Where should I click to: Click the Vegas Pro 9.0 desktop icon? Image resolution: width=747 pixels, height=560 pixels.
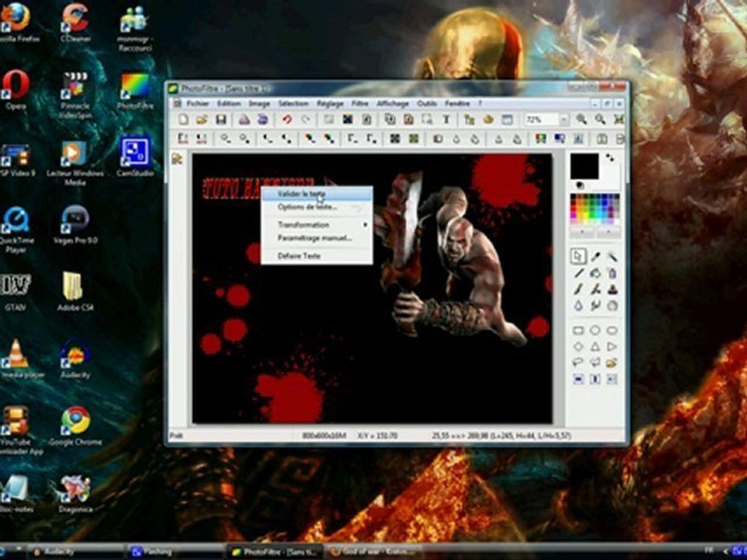pos(75,224)
